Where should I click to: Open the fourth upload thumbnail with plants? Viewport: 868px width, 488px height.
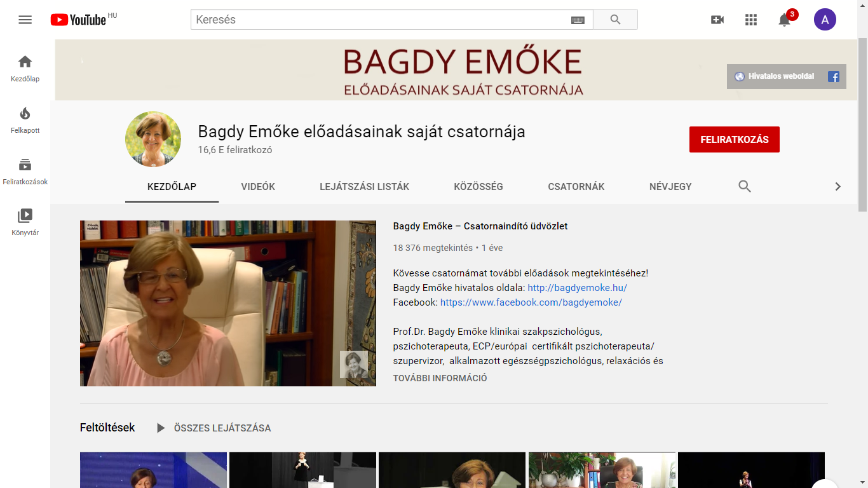pyautogui.click(x=602, y=470)
